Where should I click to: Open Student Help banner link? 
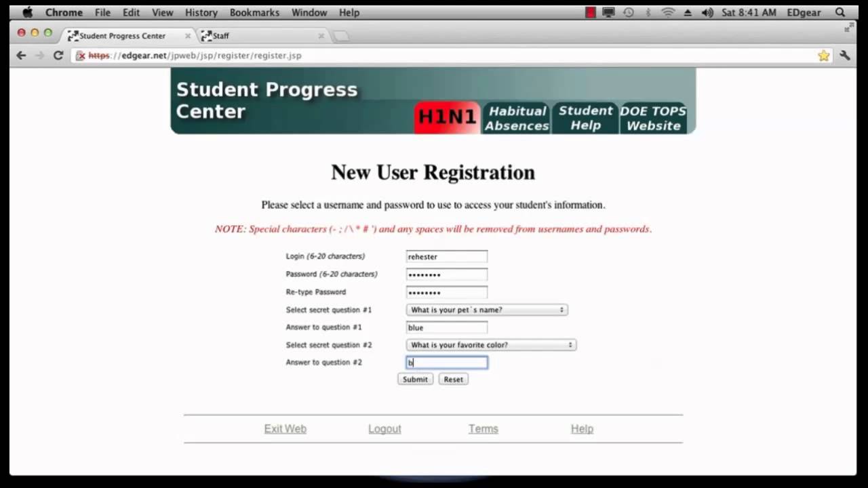tap(585, 118)
